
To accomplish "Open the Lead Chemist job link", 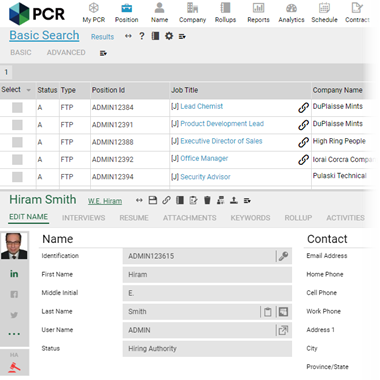I will pyautogui.click(x=201, y=106).
